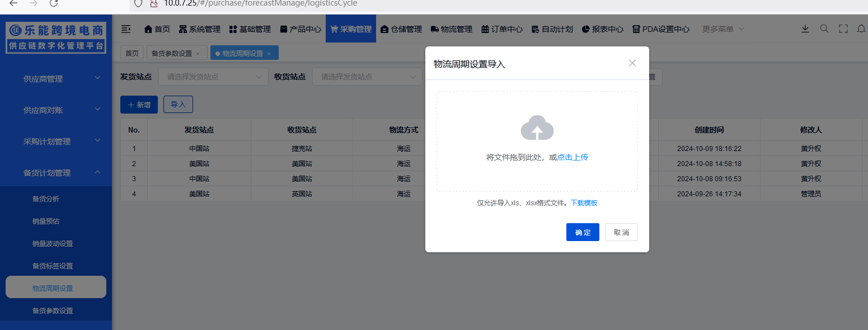Image resolution: width=868 pixels, height=330 pixels.
Task: Enter fullscreen via the expand icon
Action: 843,28
